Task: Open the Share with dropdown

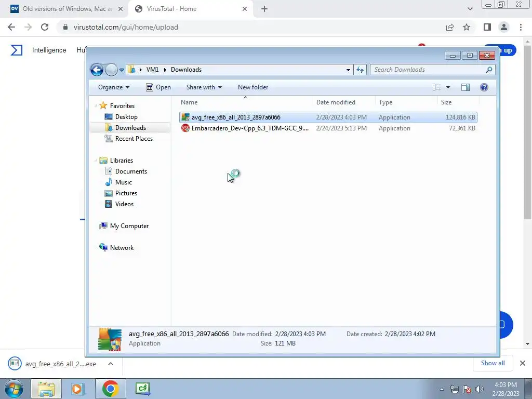Action: pyautogui.click(x=204, y=87)
